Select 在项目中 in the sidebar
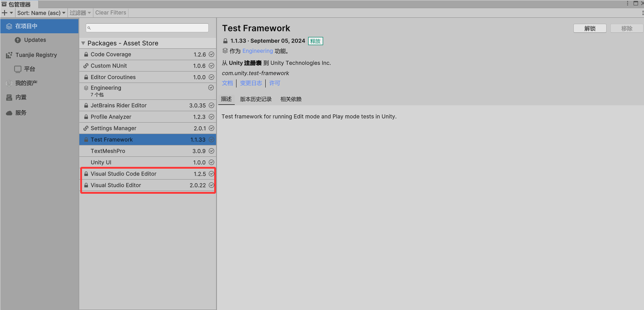The width and height of the screenshot is (644, 310). [40, 26]
